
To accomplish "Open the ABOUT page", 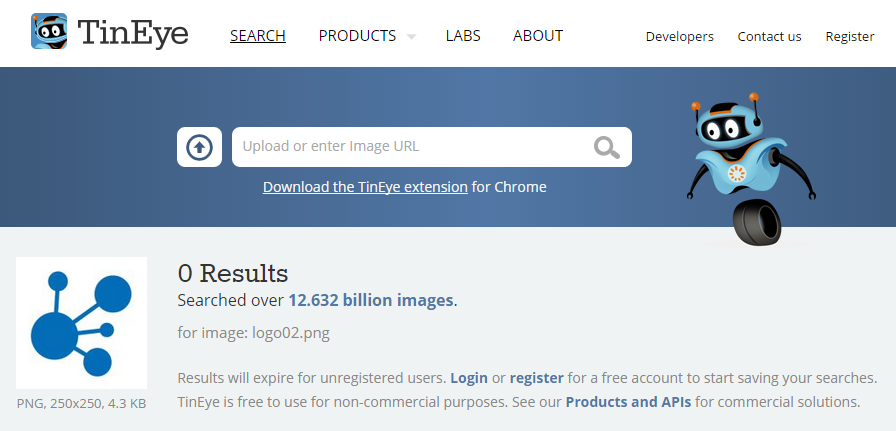I will [x=537, y=36].
